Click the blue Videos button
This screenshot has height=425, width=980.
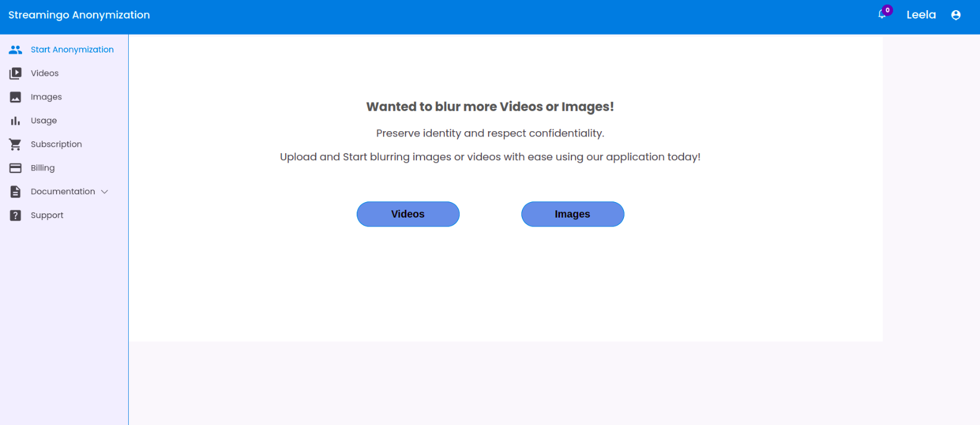tap(408, 214)
